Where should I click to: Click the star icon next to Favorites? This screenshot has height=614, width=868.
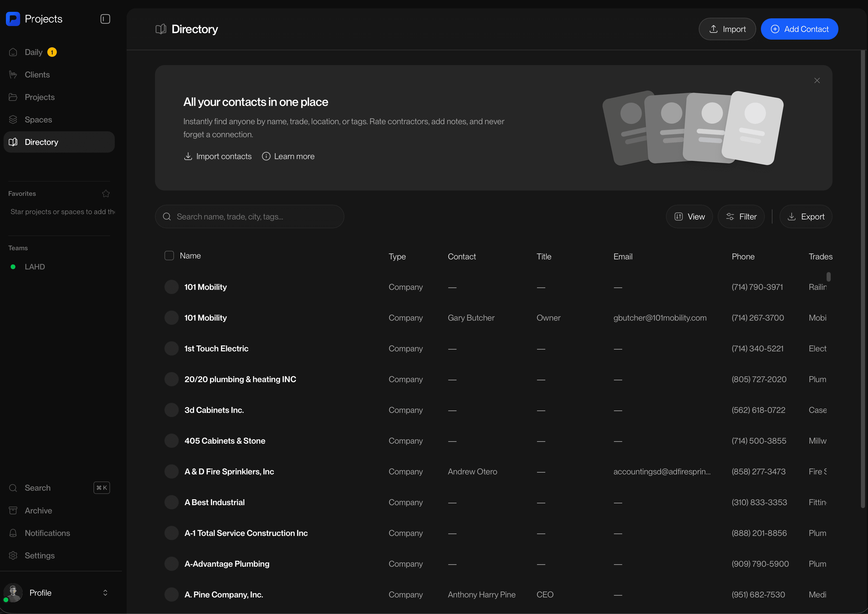(106, 193)
